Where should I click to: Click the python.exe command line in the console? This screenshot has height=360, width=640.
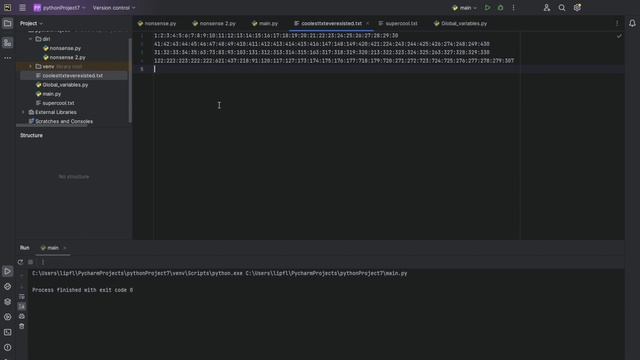(220, 273)
